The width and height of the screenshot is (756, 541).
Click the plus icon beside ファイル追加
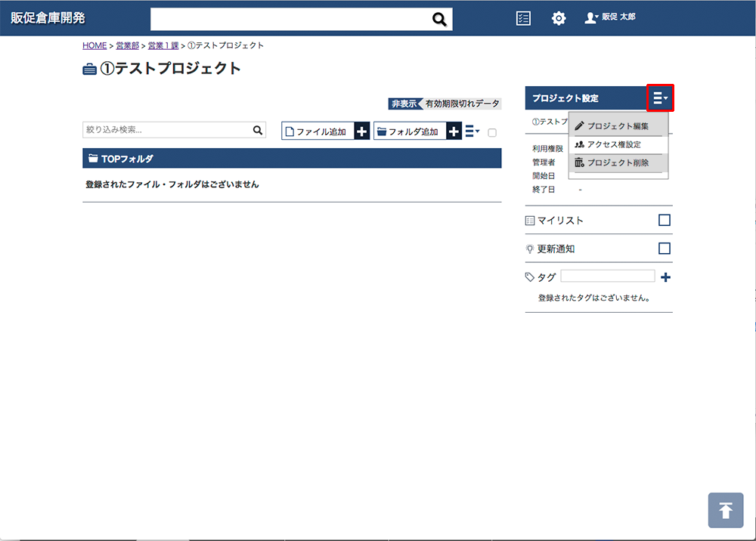[x=361, y=131]
